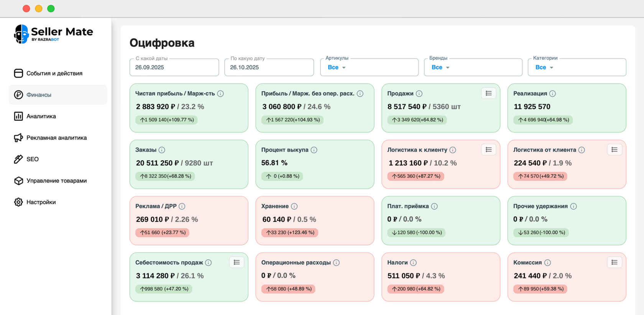Click the С какой даты date field
Screen dimensions: 644x315
(174, 67)
